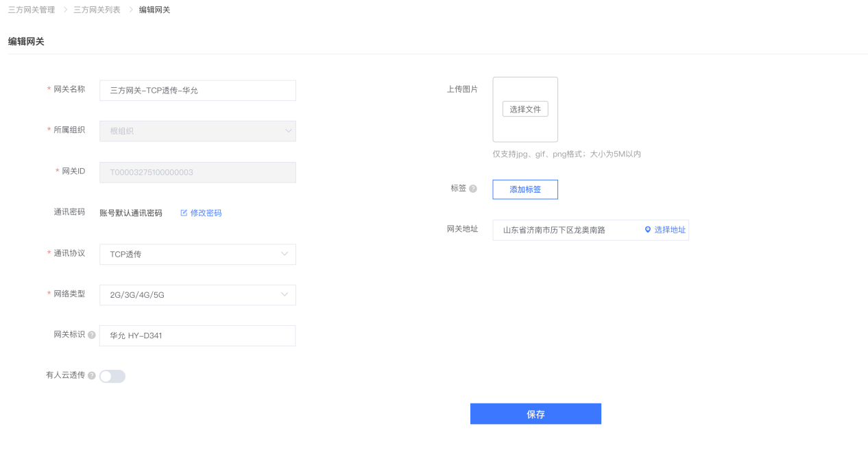Click help icon next to 网关标识
The image size is (868, 459).
click(92, 335)
